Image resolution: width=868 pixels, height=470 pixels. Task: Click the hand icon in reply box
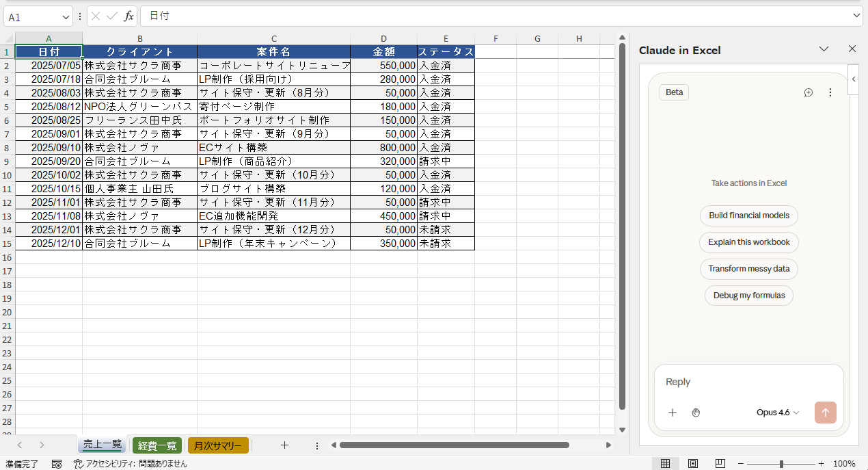[696, 413]
